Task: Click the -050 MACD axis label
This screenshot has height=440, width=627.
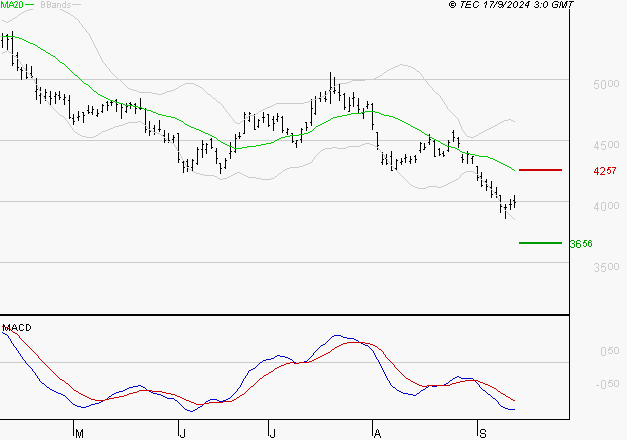Action: (x=607, y=384)
